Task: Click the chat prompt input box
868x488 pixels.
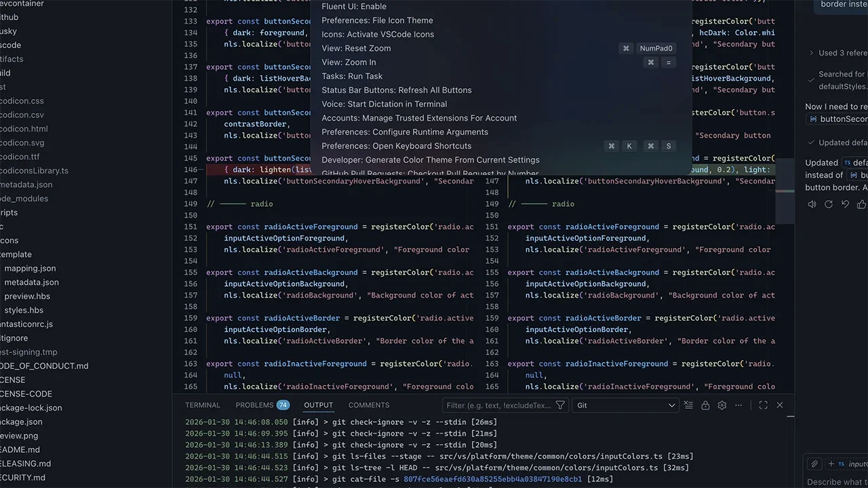Action: pyautogui.click(x=837, y=481)
